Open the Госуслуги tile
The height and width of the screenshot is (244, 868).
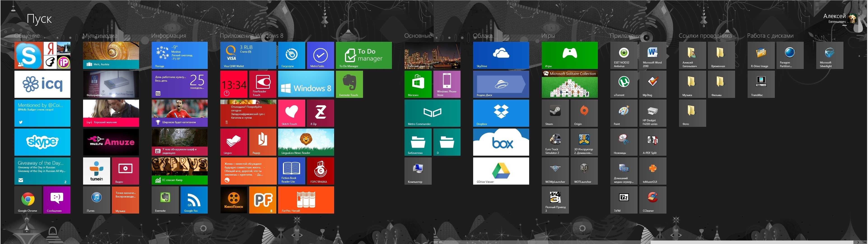pos(291,55)
